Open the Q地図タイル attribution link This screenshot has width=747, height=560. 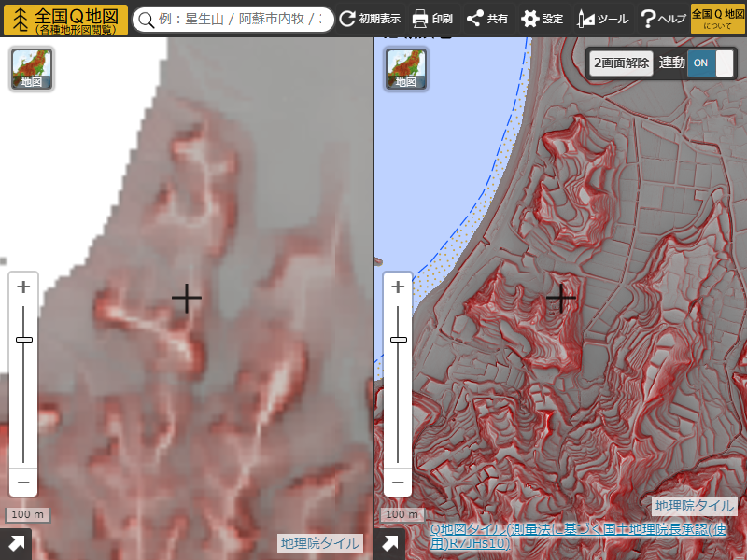click(577, 536)
